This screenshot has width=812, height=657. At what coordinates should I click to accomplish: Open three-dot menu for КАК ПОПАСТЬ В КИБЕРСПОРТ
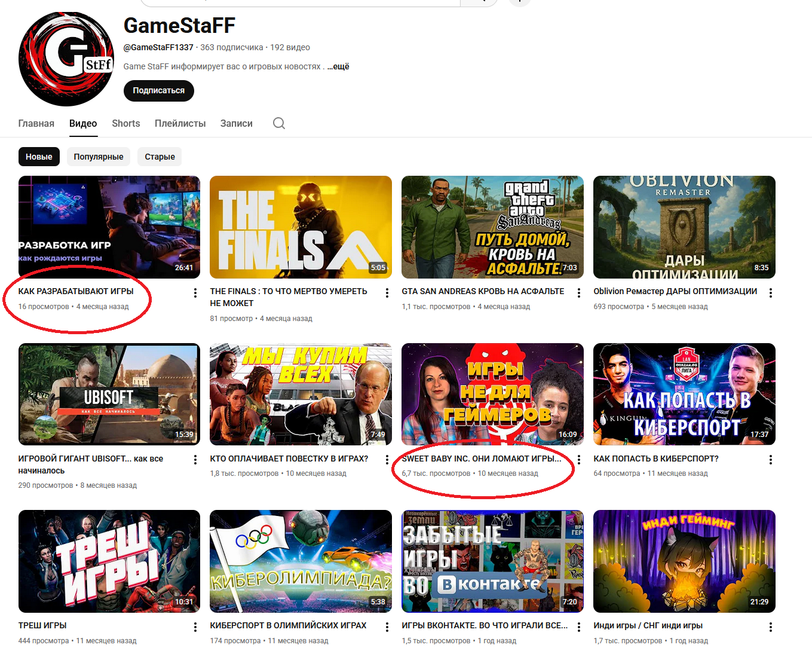[x=770, y=460]
